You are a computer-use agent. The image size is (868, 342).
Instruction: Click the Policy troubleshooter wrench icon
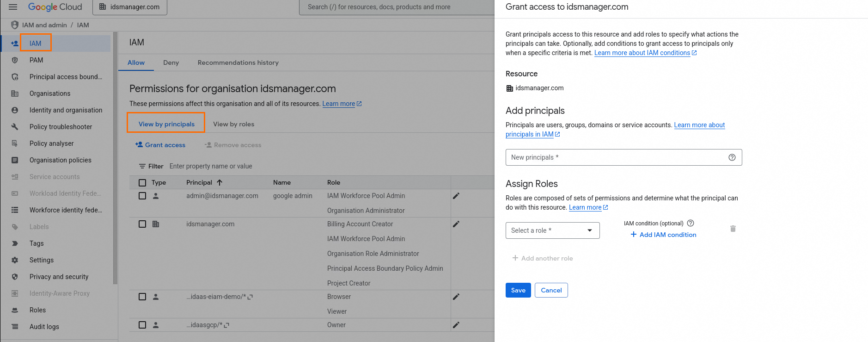tap(15, 127)
